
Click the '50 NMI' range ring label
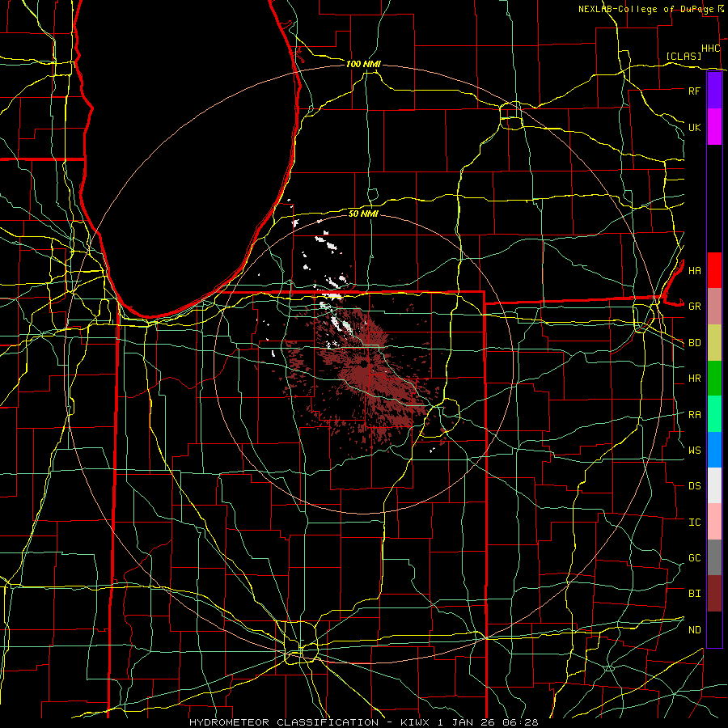(363, 214)
